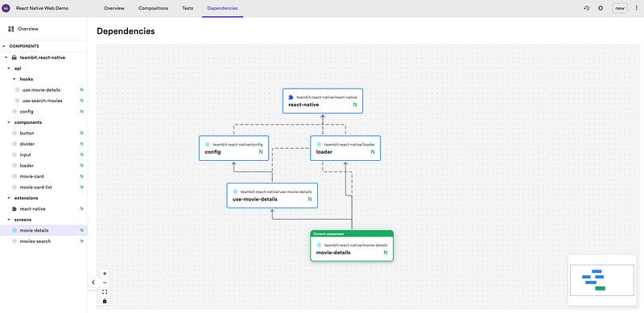This screenshot has width=644, height=313.
Task: Select the movie-card component
Action: click(43, 176)
